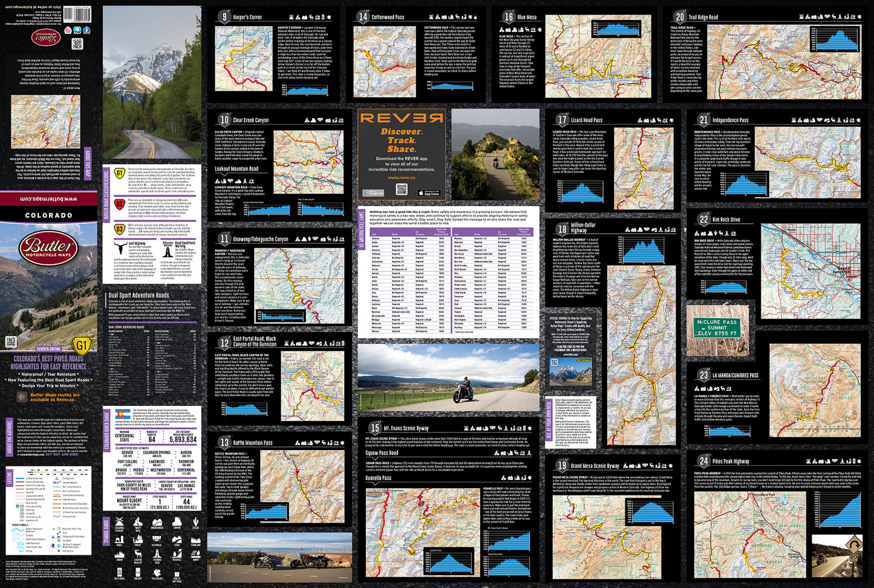The width and height of the screenshot is (874, 588).
Task: Click the Google Play badge in REVER ad
Action: pos(374,193)
